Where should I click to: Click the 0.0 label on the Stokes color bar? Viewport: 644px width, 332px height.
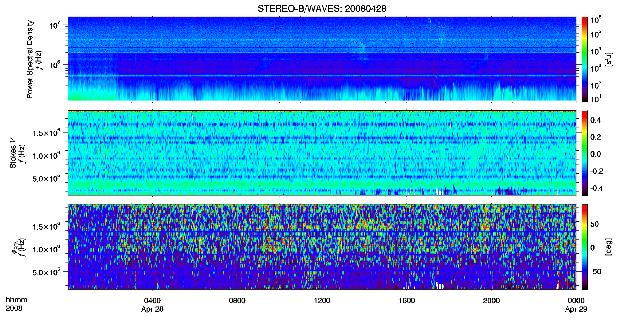point(595,154)
